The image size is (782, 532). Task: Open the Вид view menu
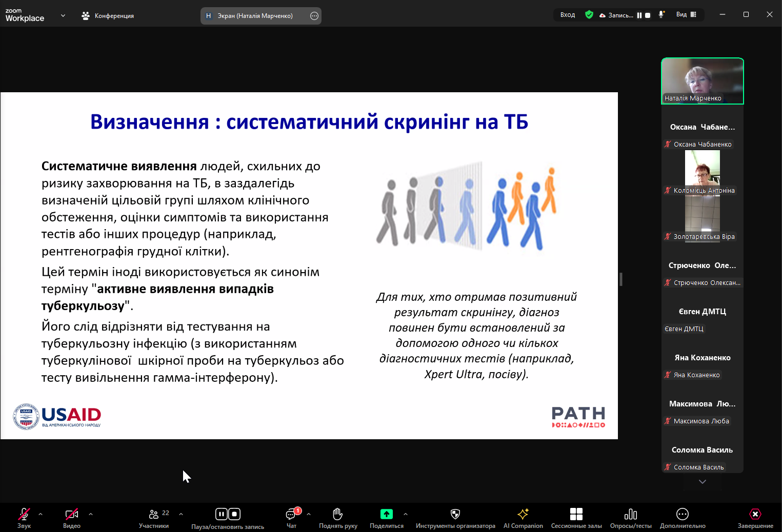pyautogui.click(x=686, y=15)
